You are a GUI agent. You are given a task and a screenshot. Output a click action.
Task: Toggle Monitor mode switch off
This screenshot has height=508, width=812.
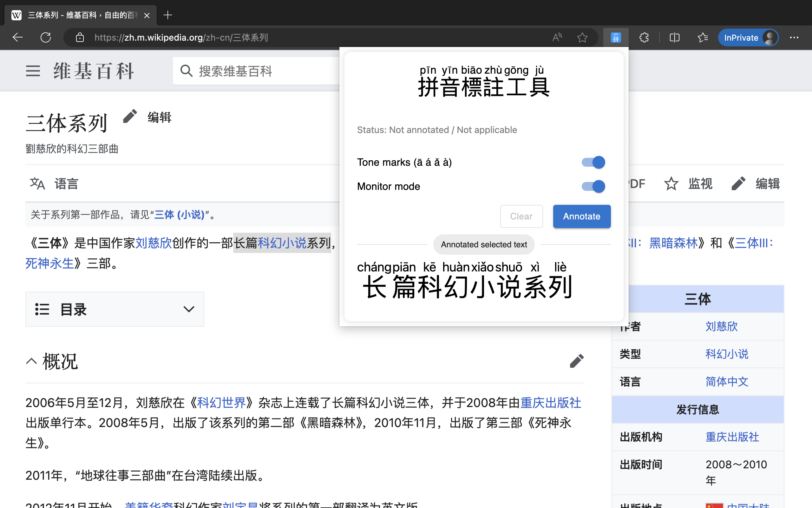[593, 186]
